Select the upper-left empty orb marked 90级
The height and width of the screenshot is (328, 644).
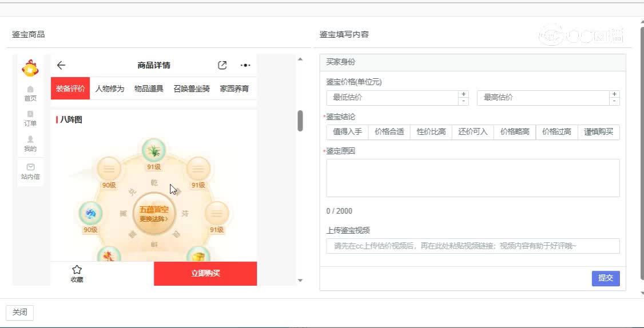pyautogui.click(x=109, y=169)
